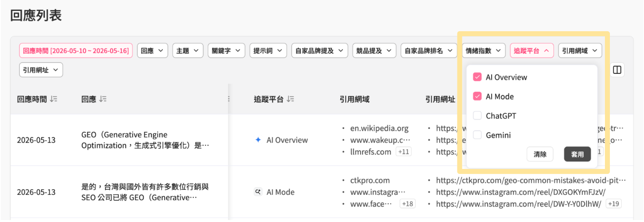
Task: Sort by 回應時間 column icon
Action: (53, 99)
